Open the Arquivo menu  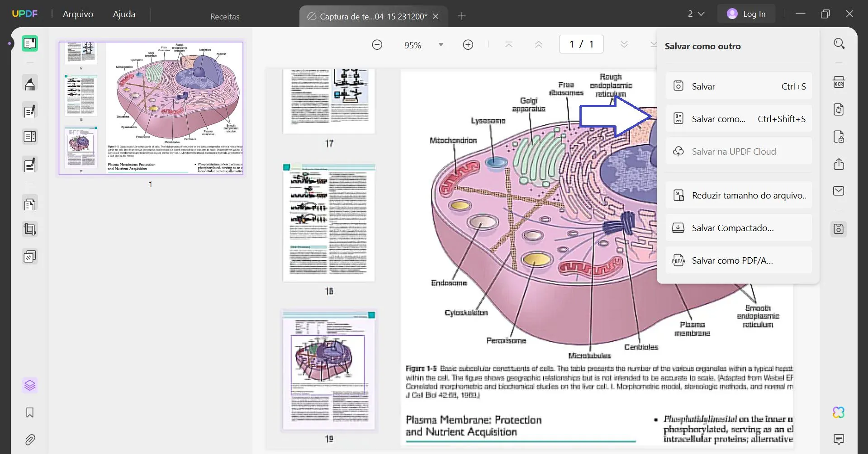click(77, 14)
